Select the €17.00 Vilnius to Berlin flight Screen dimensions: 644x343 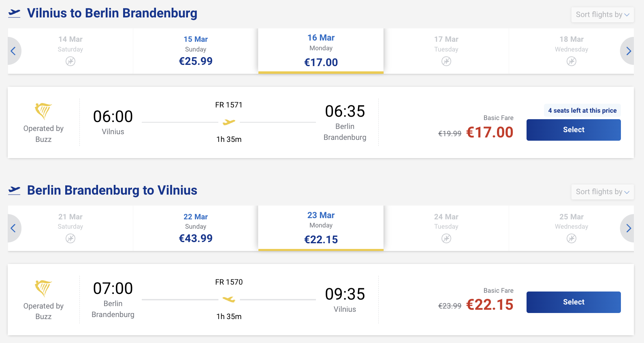(x=573, y=130)
